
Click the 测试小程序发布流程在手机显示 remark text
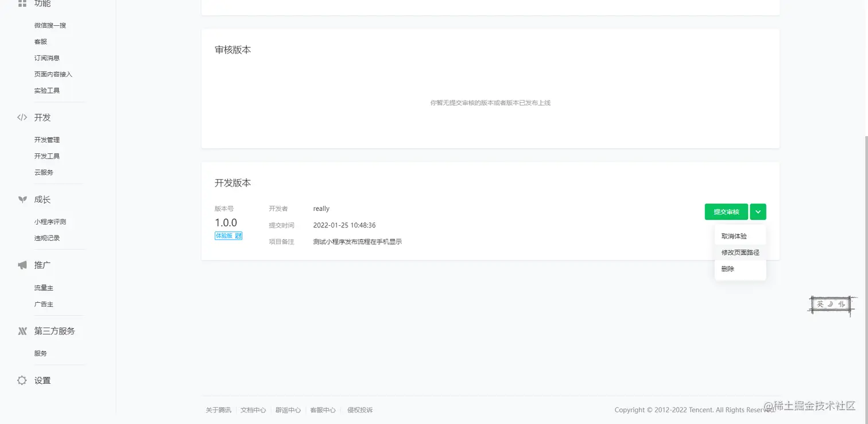click(358, 242)
